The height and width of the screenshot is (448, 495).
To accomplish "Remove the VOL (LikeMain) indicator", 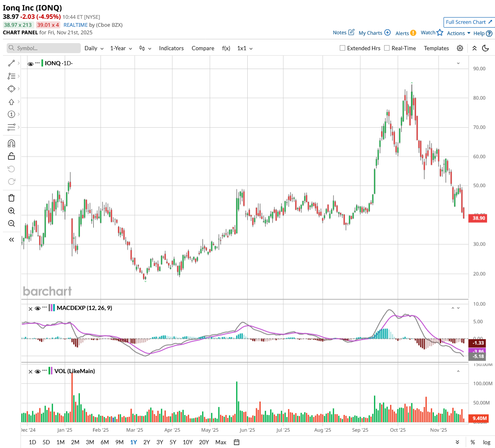I will (x=30, y=371).
